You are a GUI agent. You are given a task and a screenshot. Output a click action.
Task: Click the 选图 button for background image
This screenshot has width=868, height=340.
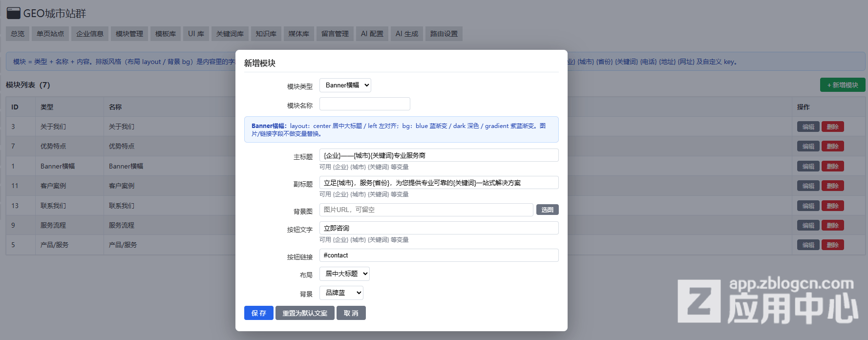[548, 210]
